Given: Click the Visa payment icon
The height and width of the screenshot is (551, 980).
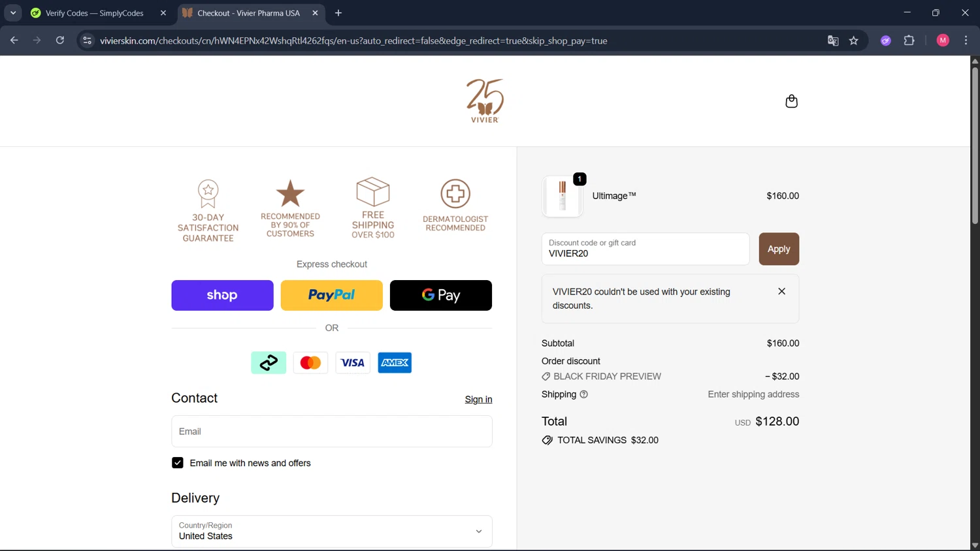Looking at the screenshot, I should [353, 362].
